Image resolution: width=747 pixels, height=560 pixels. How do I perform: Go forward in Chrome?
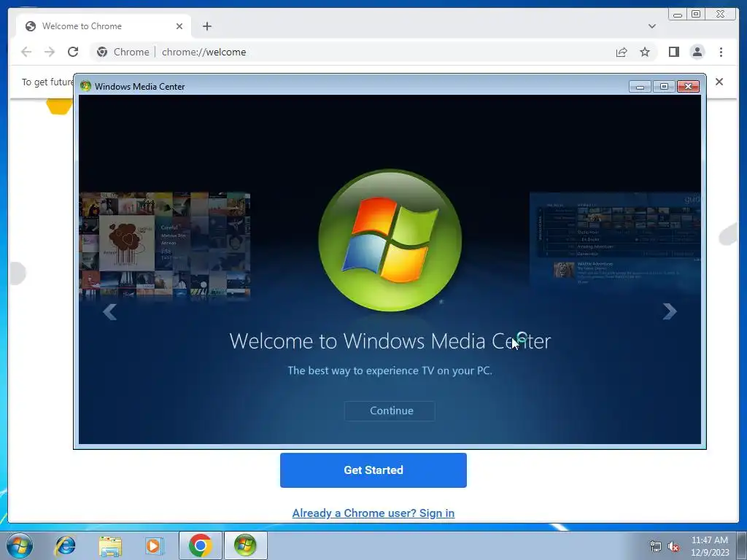[50, 52]
